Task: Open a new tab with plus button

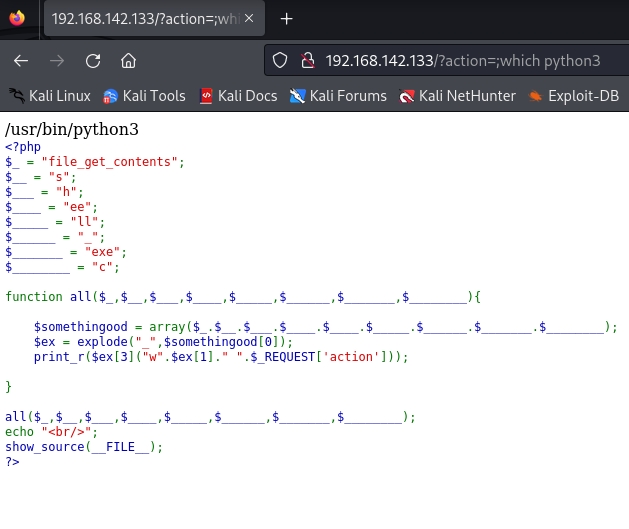Action: point(287,19)
